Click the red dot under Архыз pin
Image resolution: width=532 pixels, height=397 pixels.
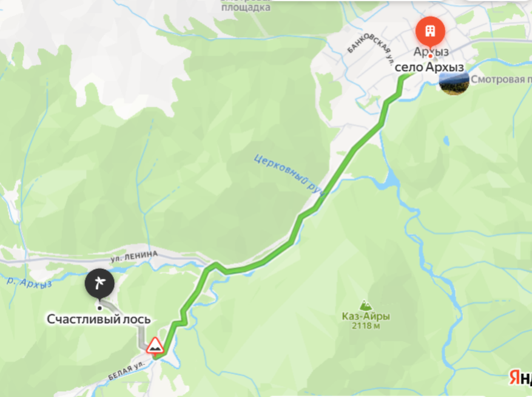(430, 55)
